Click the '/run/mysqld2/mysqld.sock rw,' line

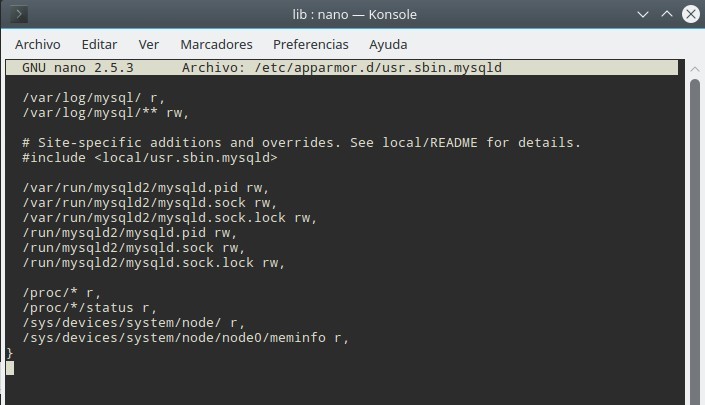coord(134,248)
